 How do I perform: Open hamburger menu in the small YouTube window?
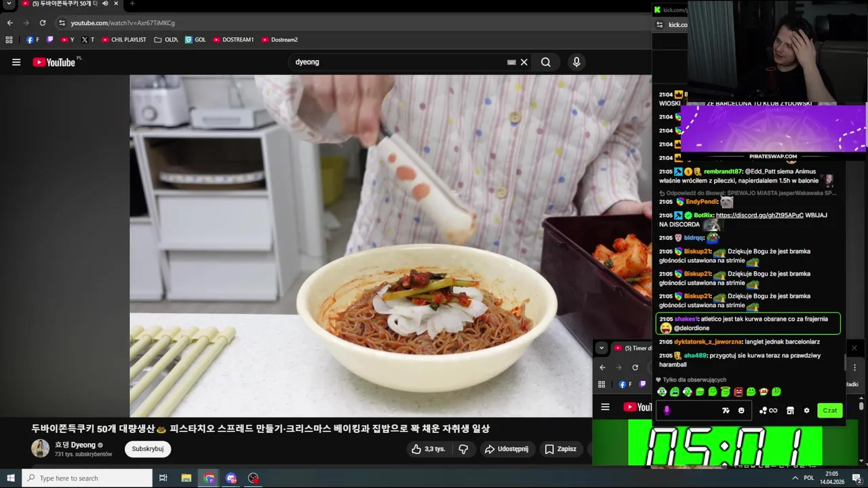click(606, 407)
